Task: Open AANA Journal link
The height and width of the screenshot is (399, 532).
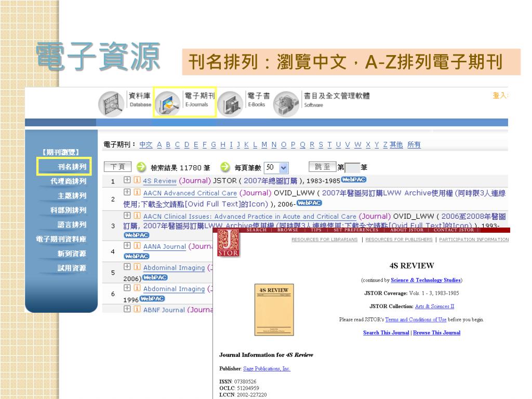Action: (165, 246)
